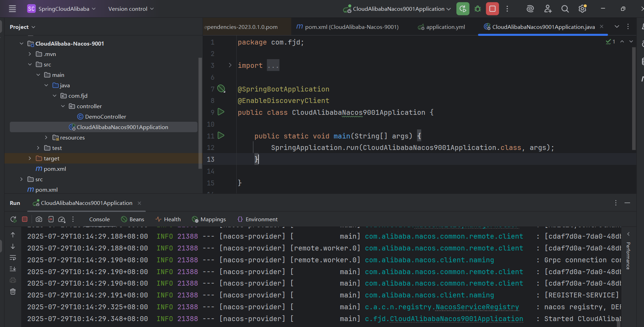
Task: Show hidden editor tabs dropdown
Action: (x=617, y=27)
